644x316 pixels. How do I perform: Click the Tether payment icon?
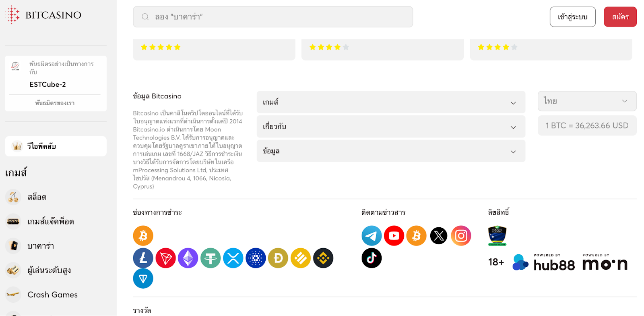211,258
